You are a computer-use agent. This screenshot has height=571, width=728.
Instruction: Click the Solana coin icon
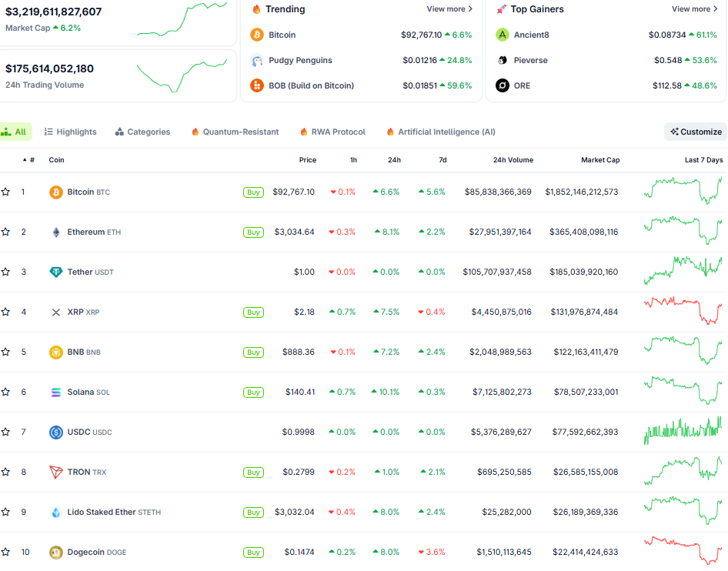point(56,392)
